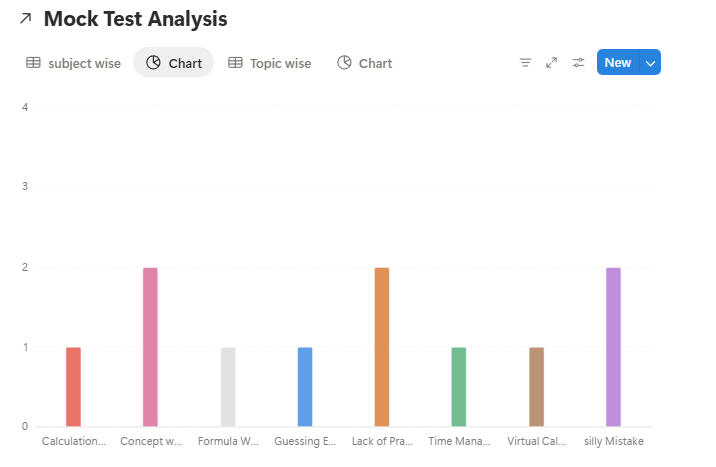
Task: Click the pie icon on the selected Chart tab
Action: pyautogui.click(x=153, y=63)
